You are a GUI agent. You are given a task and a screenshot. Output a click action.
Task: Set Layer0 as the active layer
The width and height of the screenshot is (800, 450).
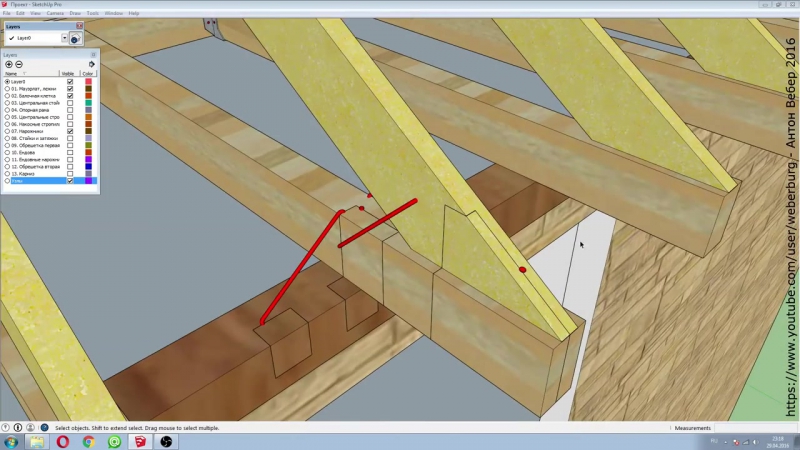(x=8, y=81)
